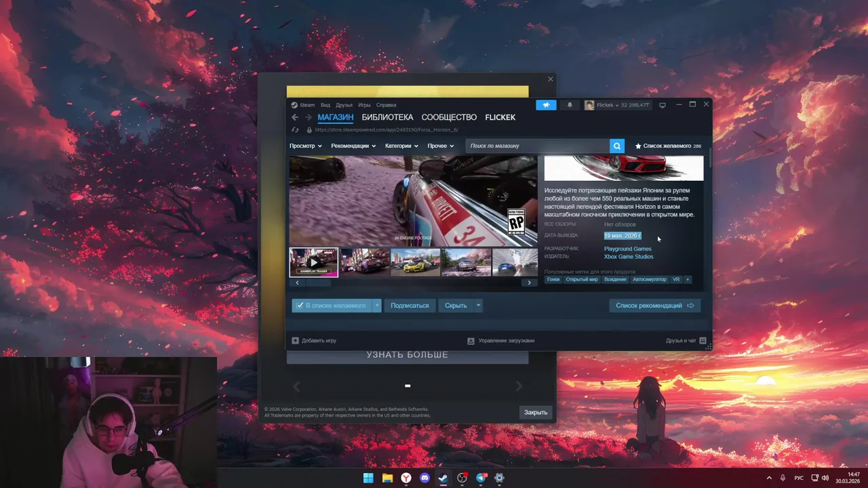Click the 'Автосимулятор' tag
Image resolution: width=868 pixels, height=488 pixels.
tap(649, 279)
